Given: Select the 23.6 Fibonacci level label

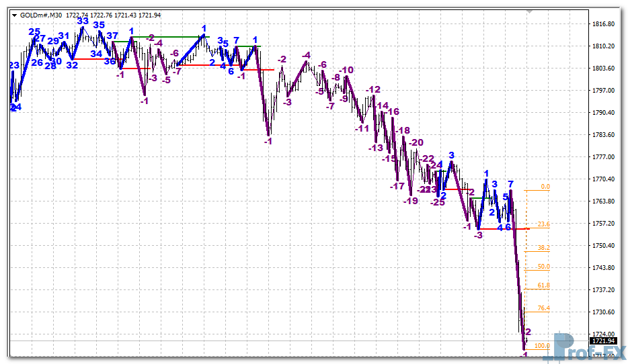Looking at the screenshot, I should 544,224.
